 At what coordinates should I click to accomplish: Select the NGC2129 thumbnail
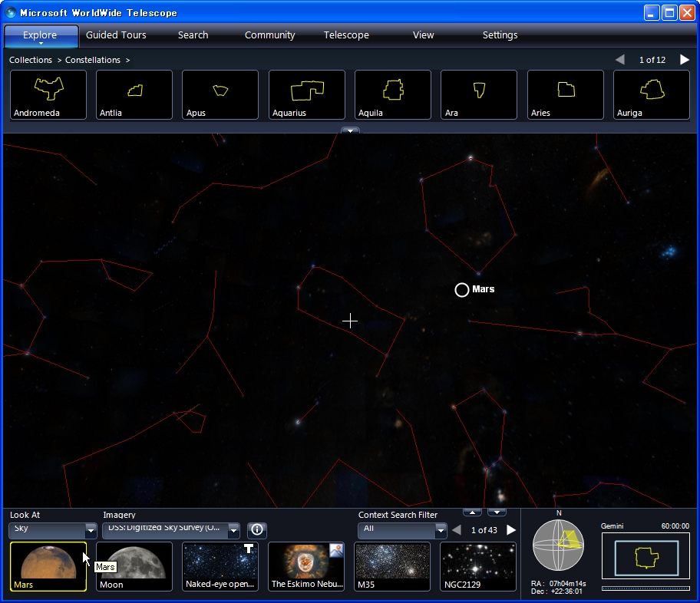coord(479,566)
